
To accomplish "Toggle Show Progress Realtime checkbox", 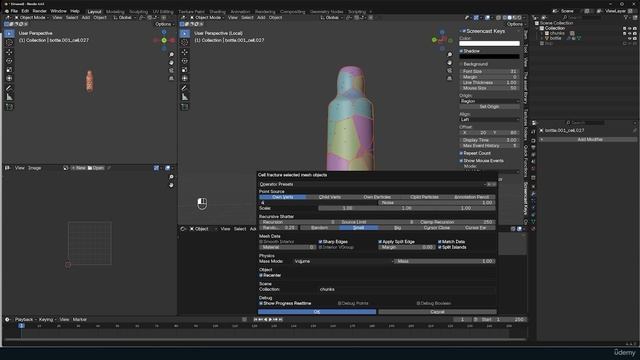I will (x=261, y=304).
